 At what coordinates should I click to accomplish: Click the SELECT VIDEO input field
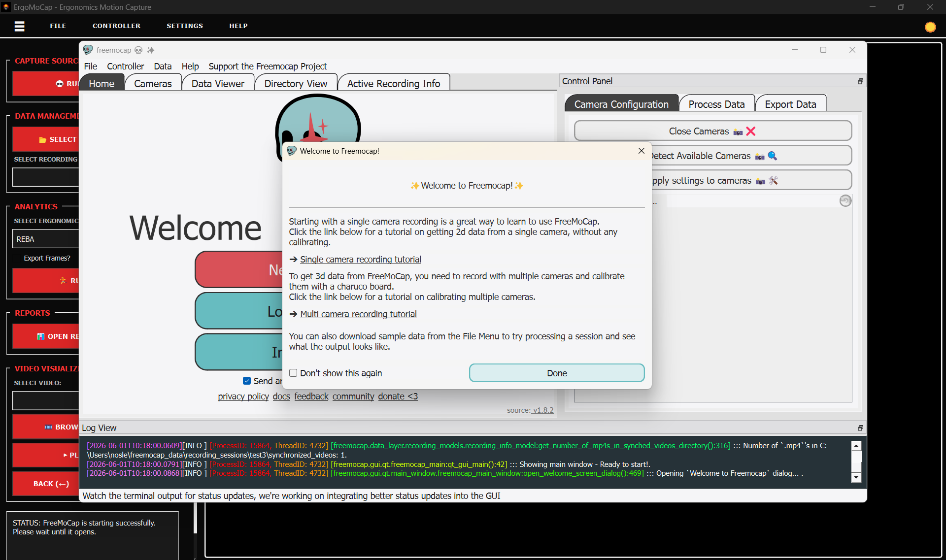click(x=45, y=400)
